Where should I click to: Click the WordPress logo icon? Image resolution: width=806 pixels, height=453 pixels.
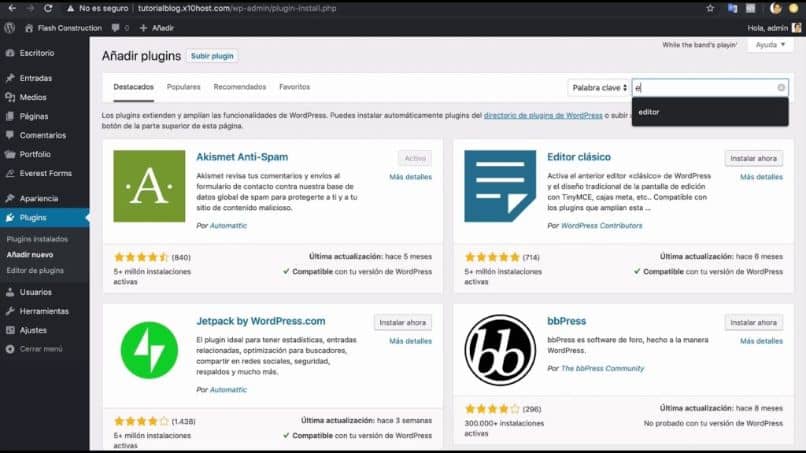coord(10,28)
